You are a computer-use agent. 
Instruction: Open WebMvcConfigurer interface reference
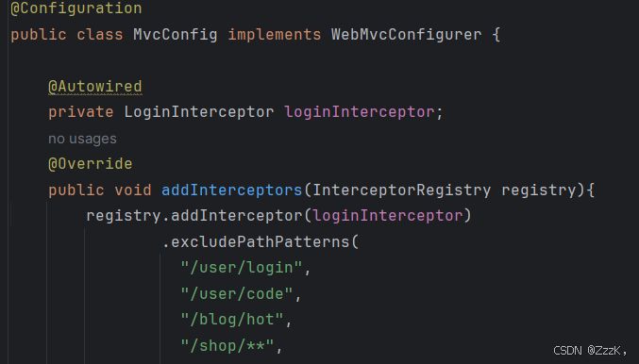[406, 35]
